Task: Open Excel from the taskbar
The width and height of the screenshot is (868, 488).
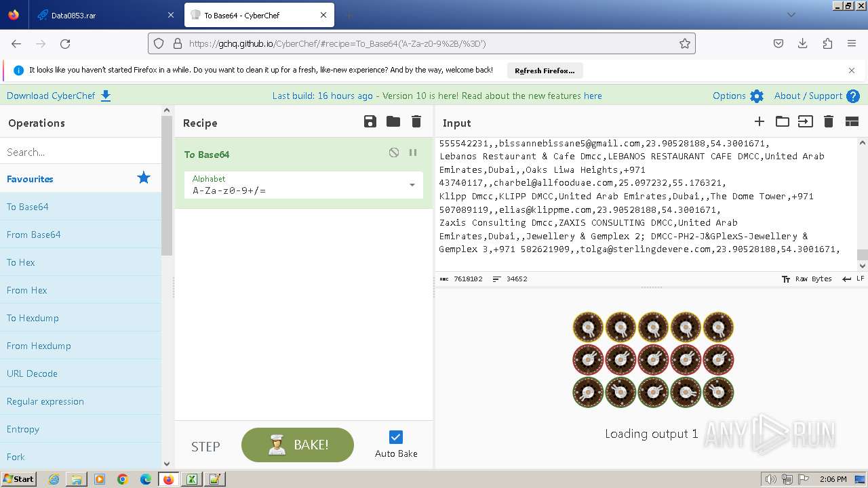Action: point(192,479)
